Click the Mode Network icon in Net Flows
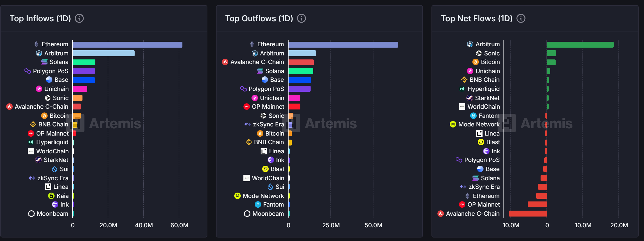The width and height of the screenshot is (644, 241). point(453,124)
